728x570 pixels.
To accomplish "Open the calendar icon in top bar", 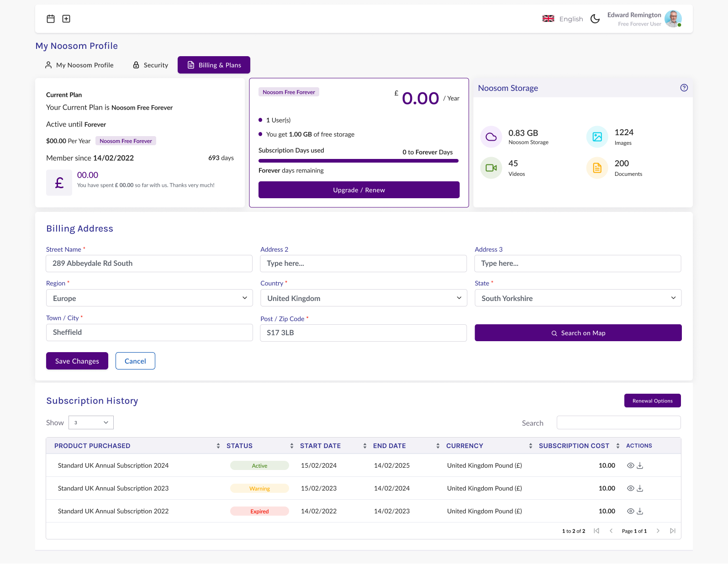I will coord(51,19).
